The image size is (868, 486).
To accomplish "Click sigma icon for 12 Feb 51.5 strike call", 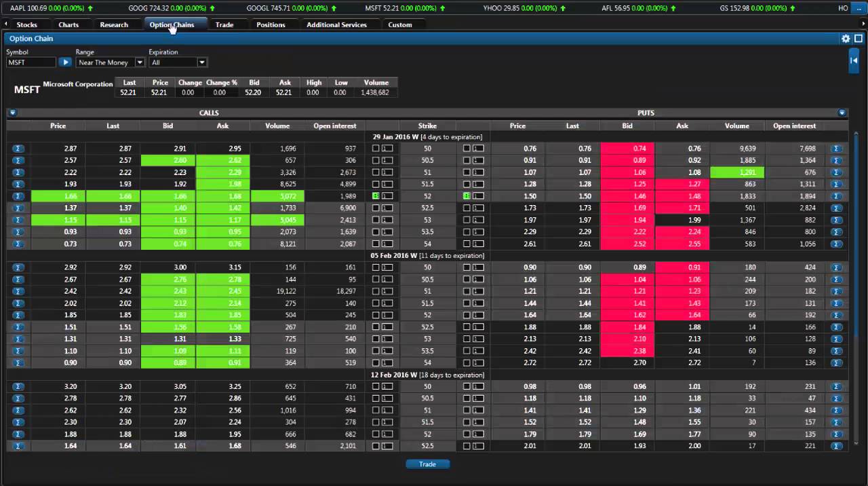I will click(x=18, y=422).
